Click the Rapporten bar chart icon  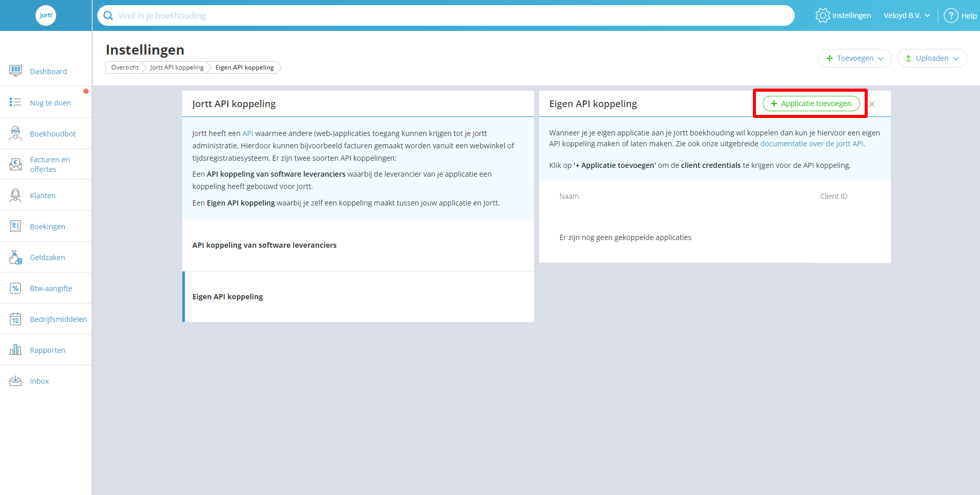(x=15, y=350)
